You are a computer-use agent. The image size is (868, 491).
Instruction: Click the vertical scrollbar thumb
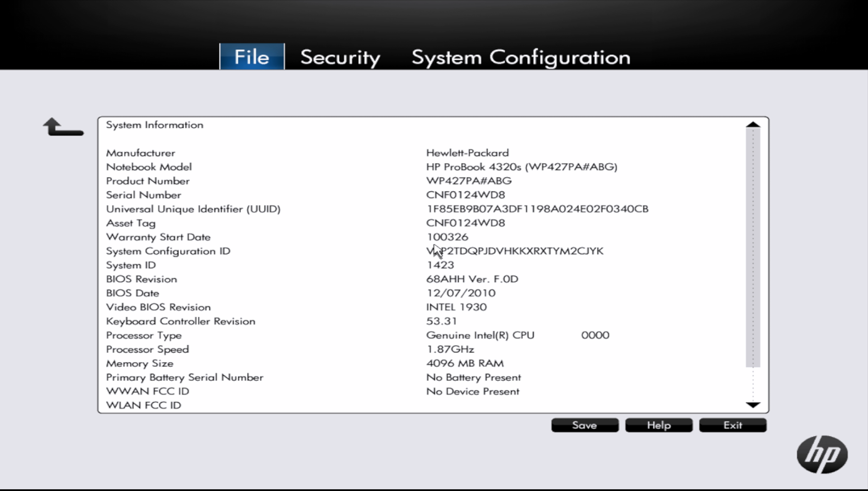coord(753,248)
